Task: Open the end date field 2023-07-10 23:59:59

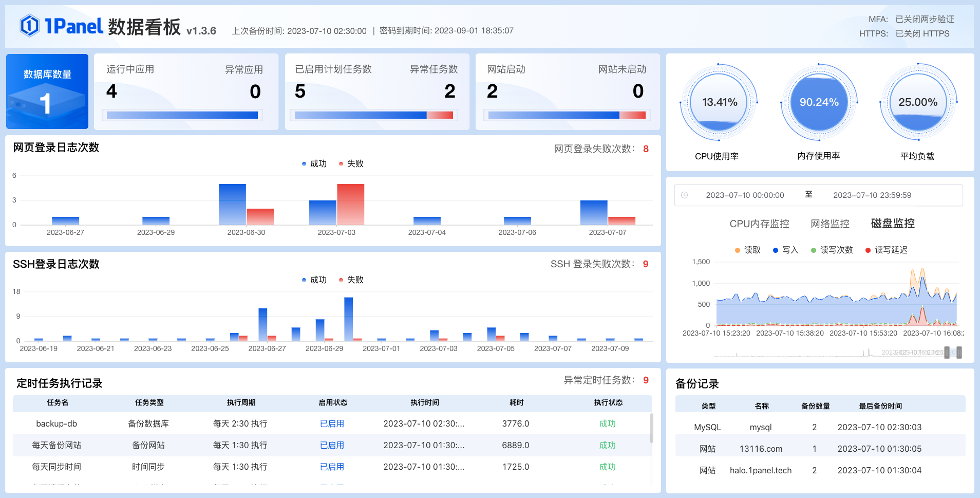Action: tap(871, 195)
